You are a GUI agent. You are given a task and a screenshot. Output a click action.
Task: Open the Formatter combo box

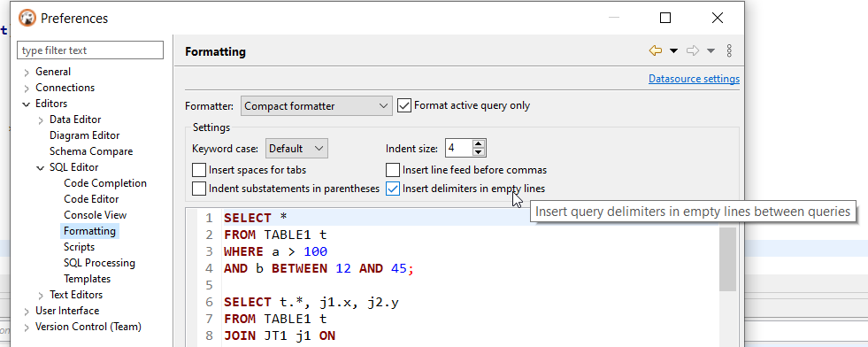tap(317, 105)
